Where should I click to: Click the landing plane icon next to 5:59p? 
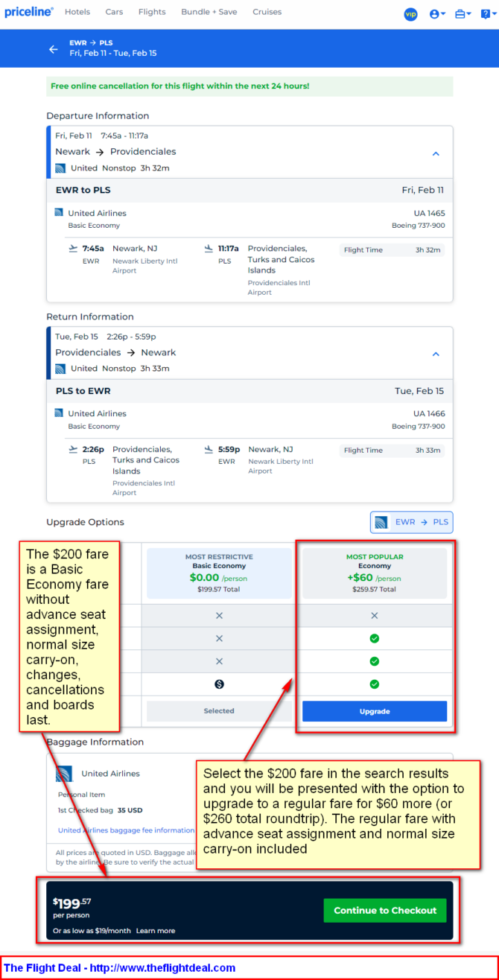coord(209,449)
